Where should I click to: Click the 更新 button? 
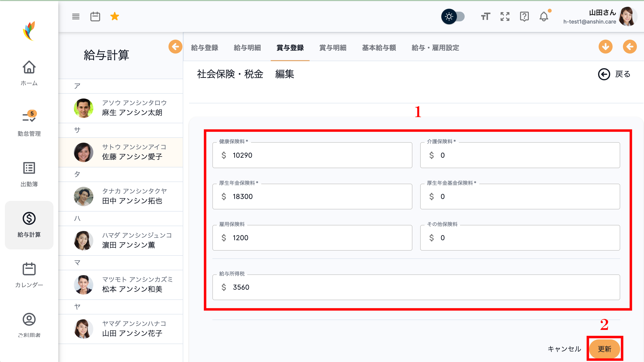click(604, 349)
